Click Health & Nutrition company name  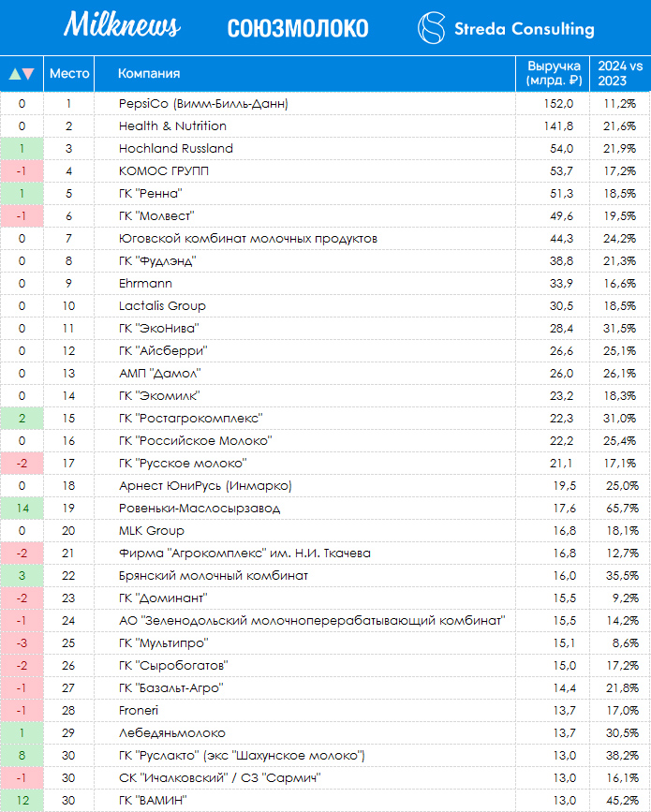pyautogui.click(x=172, y=125)
